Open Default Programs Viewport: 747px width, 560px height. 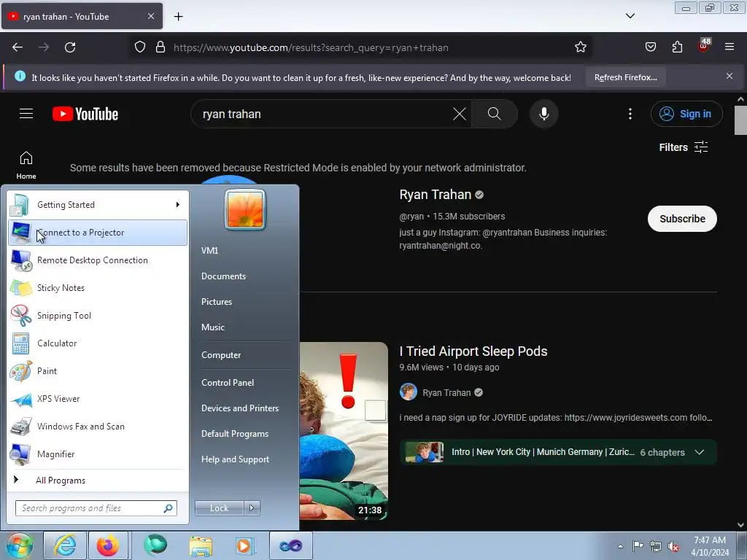click(x=234, y=434)
